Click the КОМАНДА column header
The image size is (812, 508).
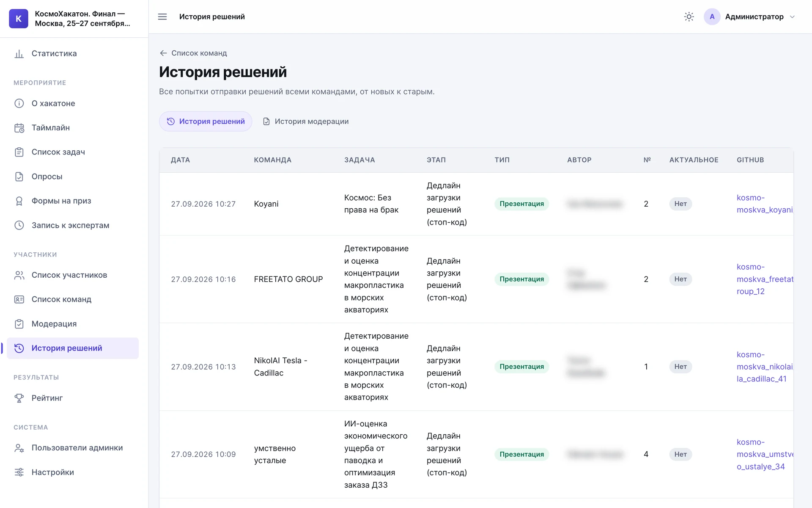click(272, 160)
